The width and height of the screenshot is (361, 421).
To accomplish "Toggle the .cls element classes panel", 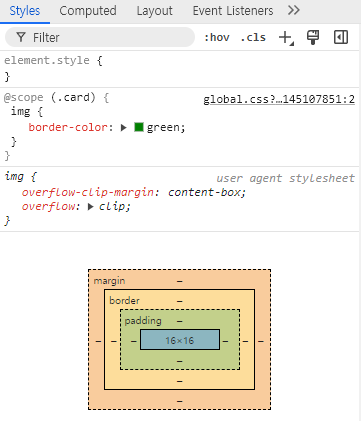I will pos(253,37).
